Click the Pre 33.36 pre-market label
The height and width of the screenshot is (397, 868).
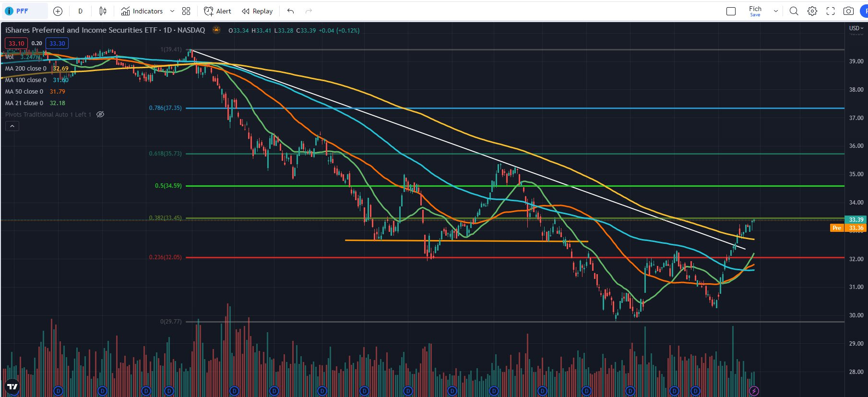[848, 228]
